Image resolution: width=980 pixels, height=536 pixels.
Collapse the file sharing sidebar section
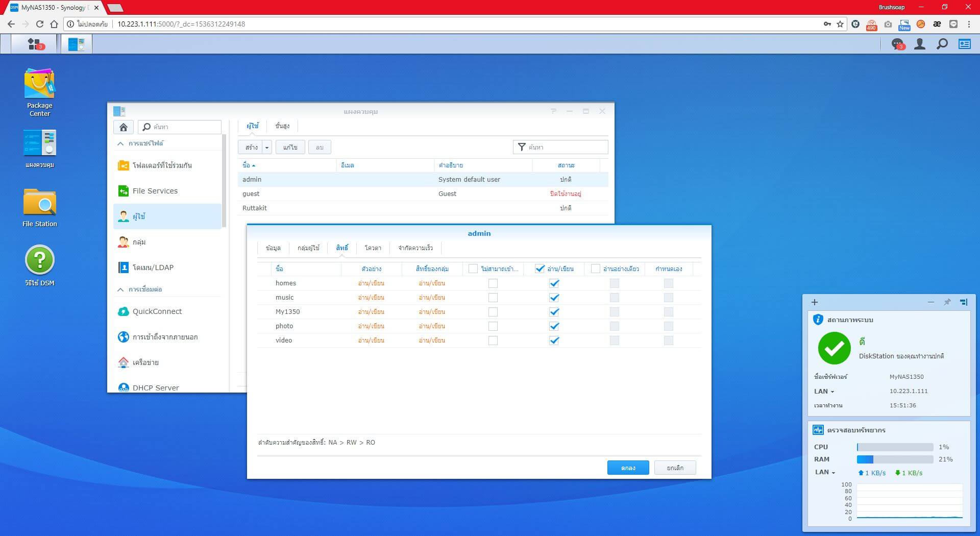click(x=121, y=144)
